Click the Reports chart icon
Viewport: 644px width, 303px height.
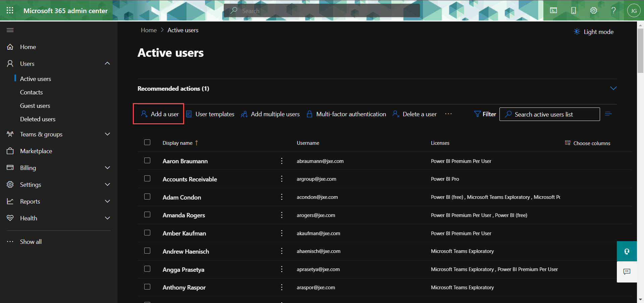pos(10,201)
